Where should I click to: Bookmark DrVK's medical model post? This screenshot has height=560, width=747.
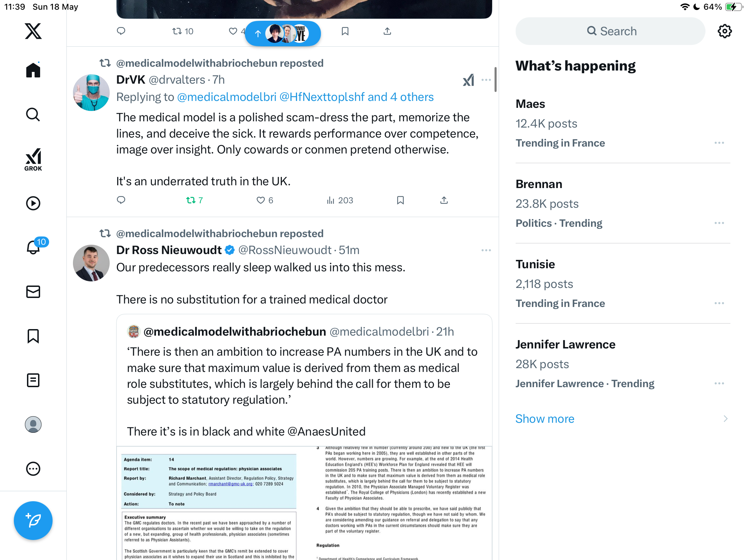[400, 200]
